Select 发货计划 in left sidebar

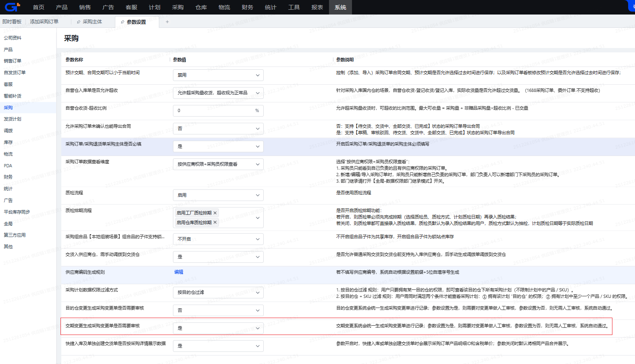12,119
